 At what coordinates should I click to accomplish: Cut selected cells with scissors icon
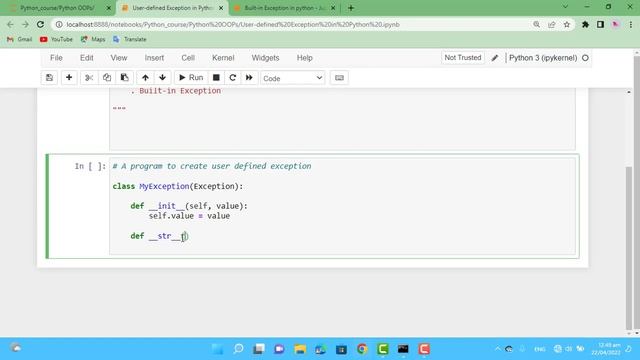pos(89,78)
